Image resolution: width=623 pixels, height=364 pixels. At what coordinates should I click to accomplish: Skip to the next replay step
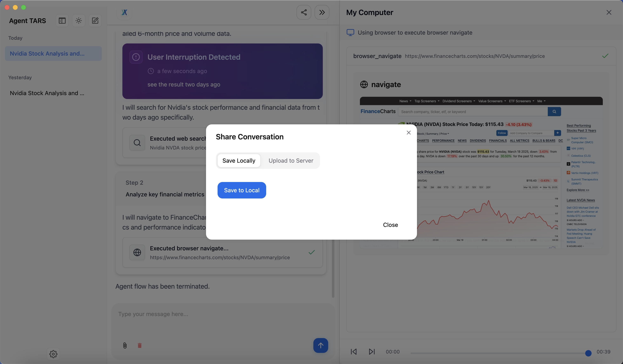coord(372,351)
